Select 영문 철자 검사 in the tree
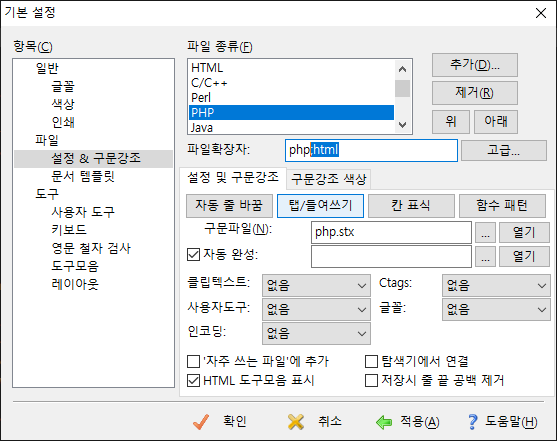This screenshot has width=557, height=441. [91, 248]
